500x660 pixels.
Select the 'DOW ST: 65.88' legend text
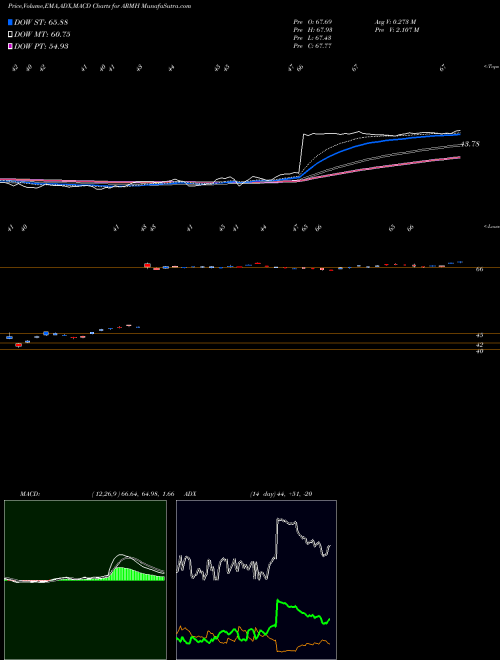click(41, 22)
